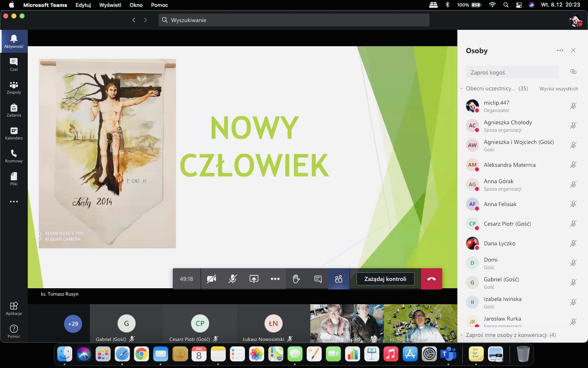Viewport: 588px width, 368px height.
Task: Open System Preferences from the Dock
Action: coord(429,354)
